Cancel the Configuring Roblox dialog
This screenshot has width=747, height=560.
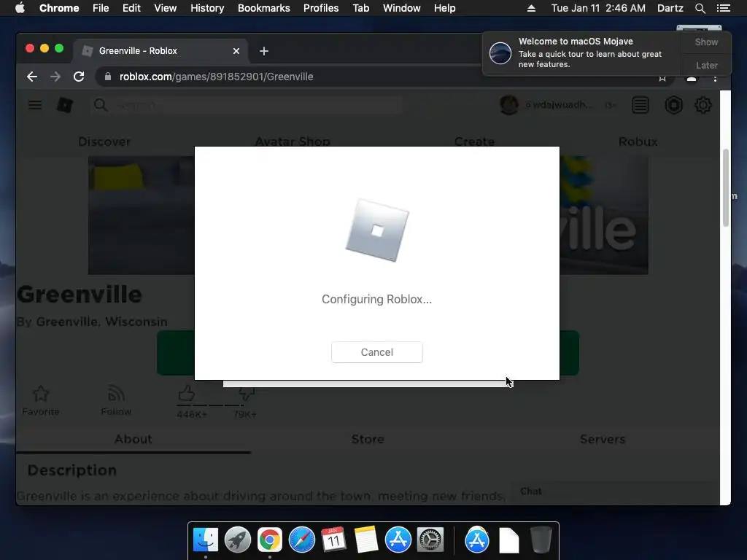(x=377, y=352)
